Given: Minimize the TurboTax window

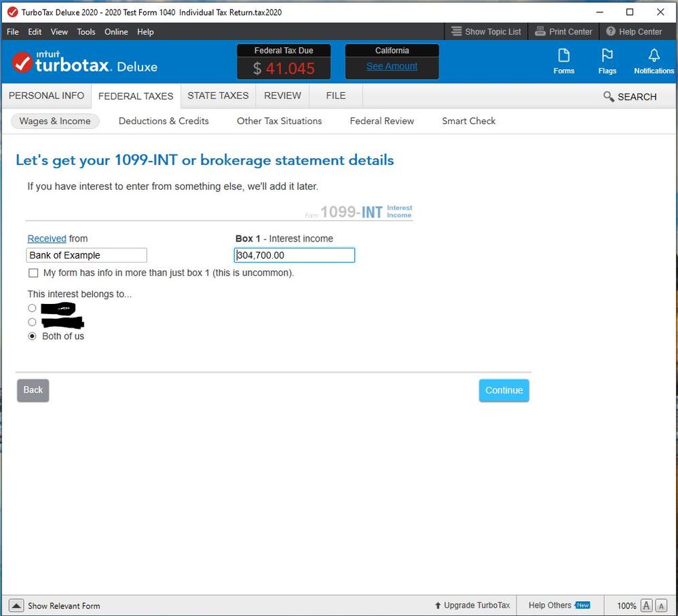Looking at the screenshot, I should coord(599,12).
